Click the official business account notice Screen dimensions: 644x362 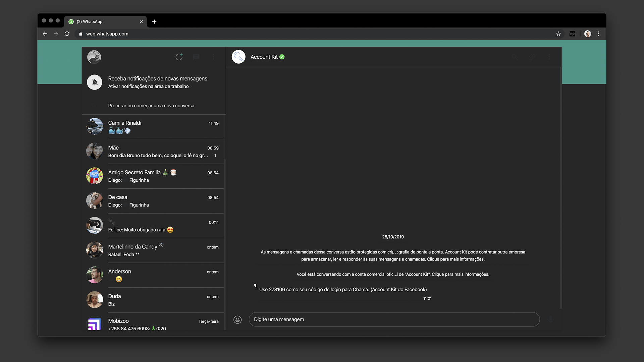[x=393, y=275]
